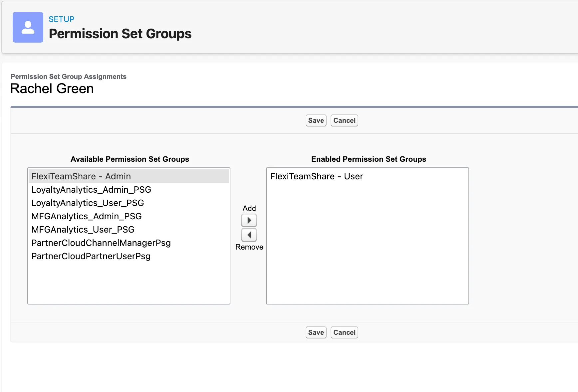Viewport: 578px width, 392px height.
Task: Discard changes with the bottom Cancel button
Action: 344,332
